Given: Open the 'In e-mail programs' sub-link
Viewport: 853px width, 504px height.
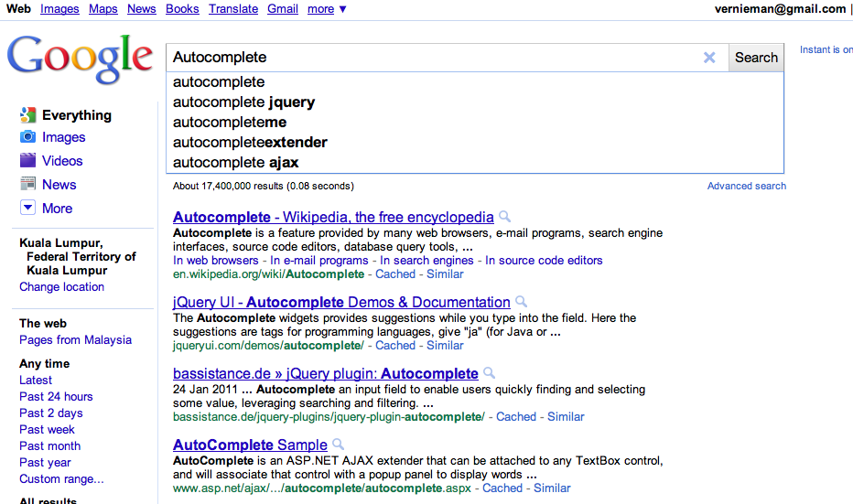Looking at the screenshot, I should click(x=319, y=261).
